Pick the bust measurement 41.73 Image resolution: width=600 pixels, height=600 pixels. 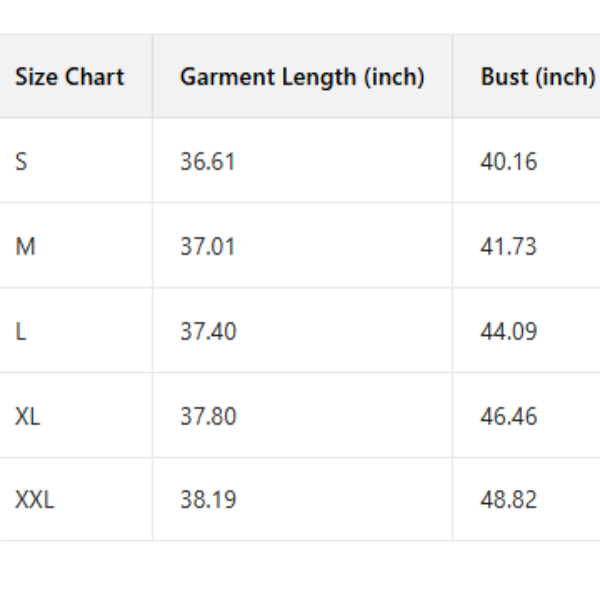[508, 246]
